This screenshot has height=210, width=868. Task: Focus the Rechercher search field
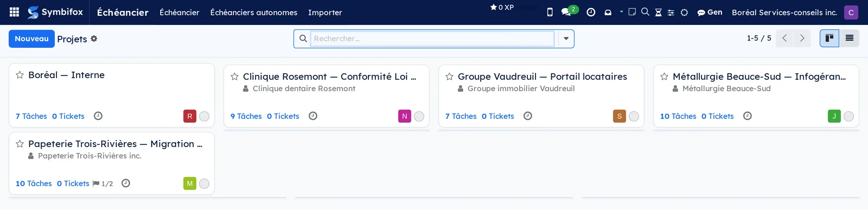point(432,39)
